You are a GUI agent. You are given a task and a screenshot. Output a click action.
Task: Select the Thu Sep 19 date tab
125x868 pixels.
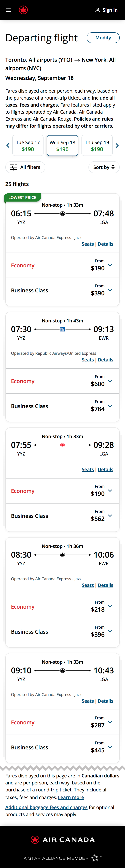(97, 146)
